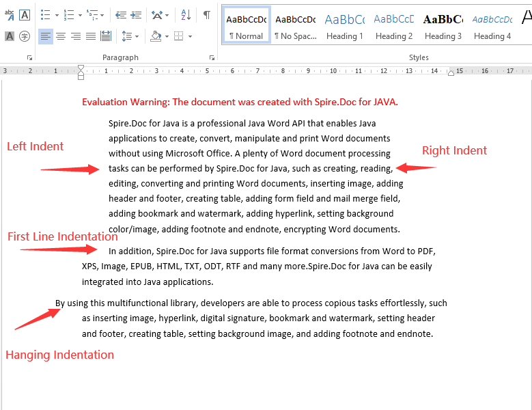Screen dimensions: 532x410
Task: Toggle Justify alignment
Action: point(91,36)
